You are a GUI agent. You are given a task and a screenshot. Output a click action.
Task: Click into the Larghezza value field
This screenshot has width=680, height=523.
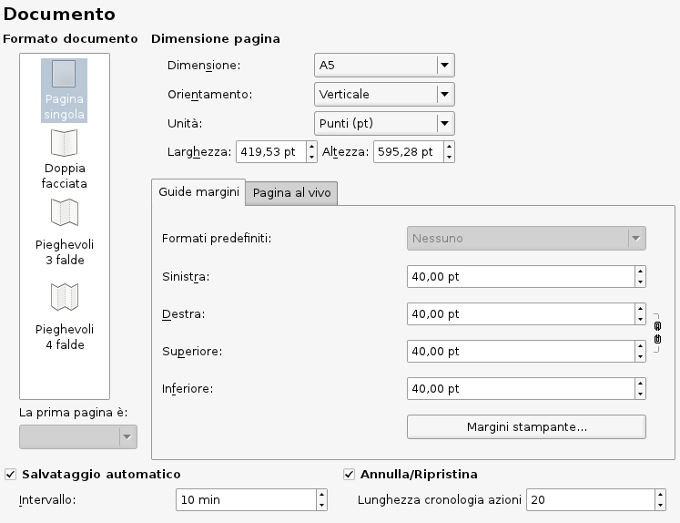[x=271, y=152]
